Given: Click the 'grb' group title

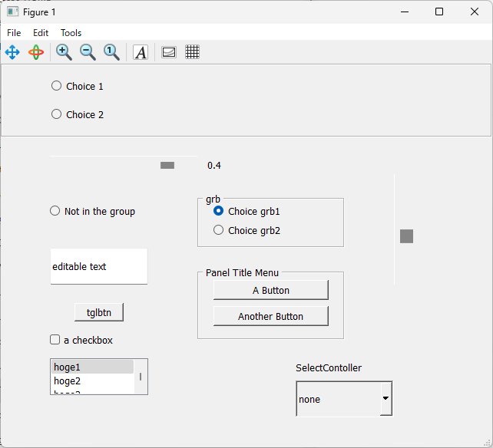Looking at the screenshot, I should click(213, 199).
